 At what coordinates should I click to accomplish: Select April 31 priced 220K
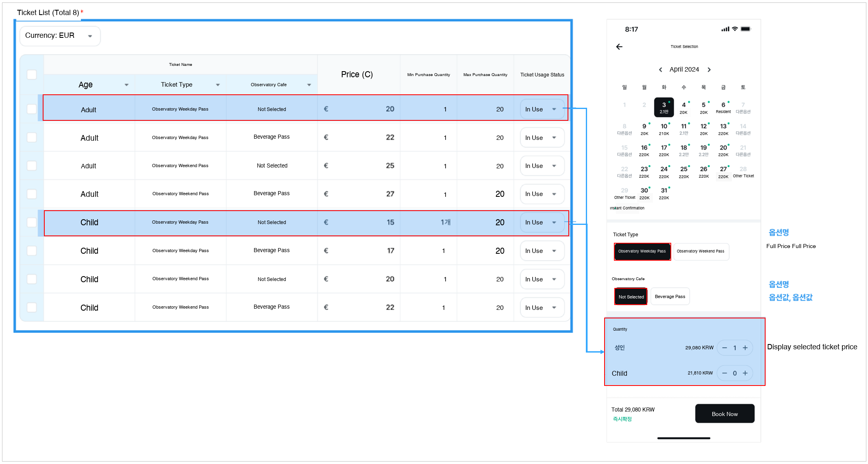coord(664,193)
